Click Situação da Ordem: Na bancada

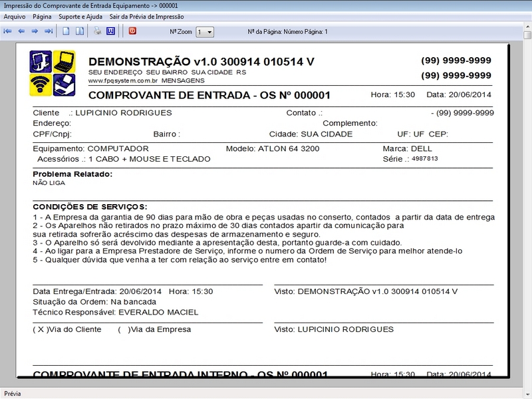tap(94, 302)
